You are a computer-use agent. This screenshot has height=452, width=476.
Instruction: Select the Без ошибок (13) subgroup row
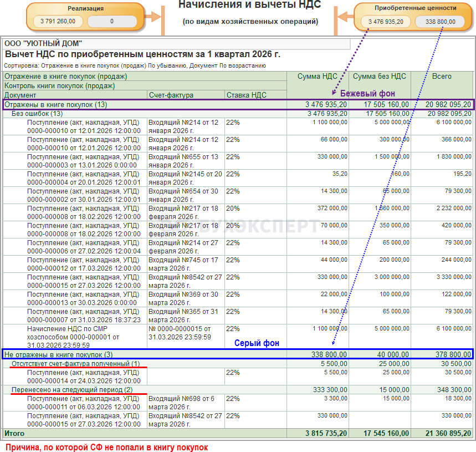click(238, 114)
